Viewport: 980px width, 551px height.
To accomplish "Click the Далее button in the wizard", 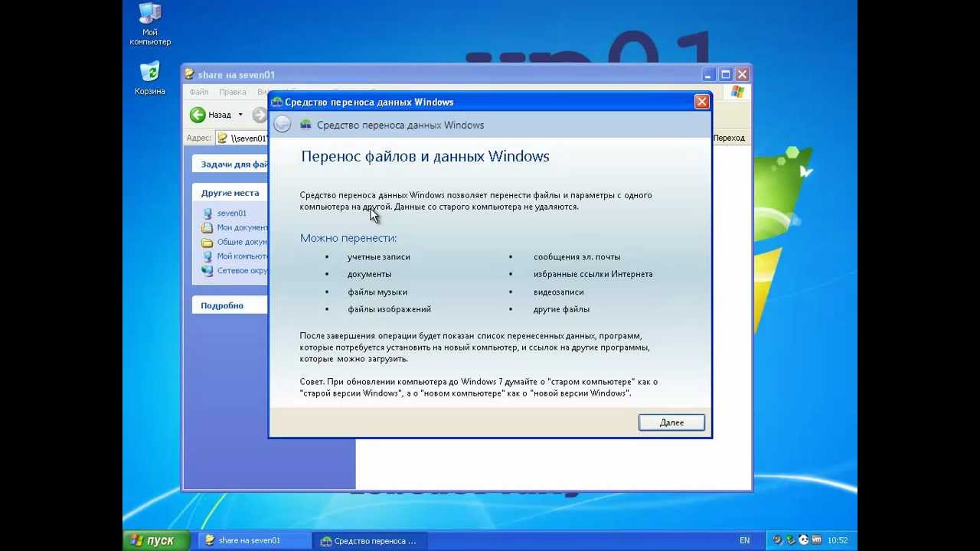I will [671, 422].
